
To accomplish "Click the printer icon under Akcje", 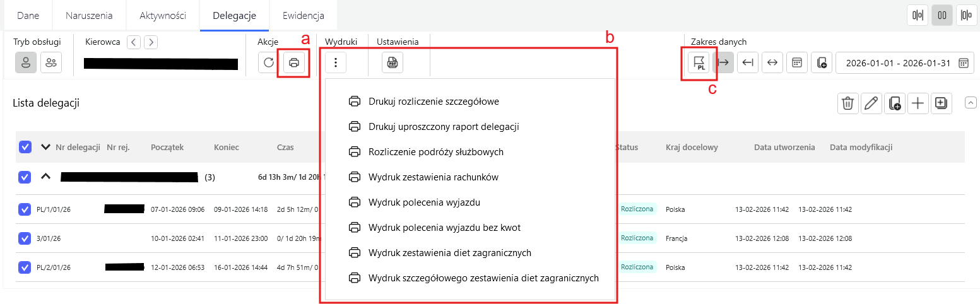I will coord(294,62).
